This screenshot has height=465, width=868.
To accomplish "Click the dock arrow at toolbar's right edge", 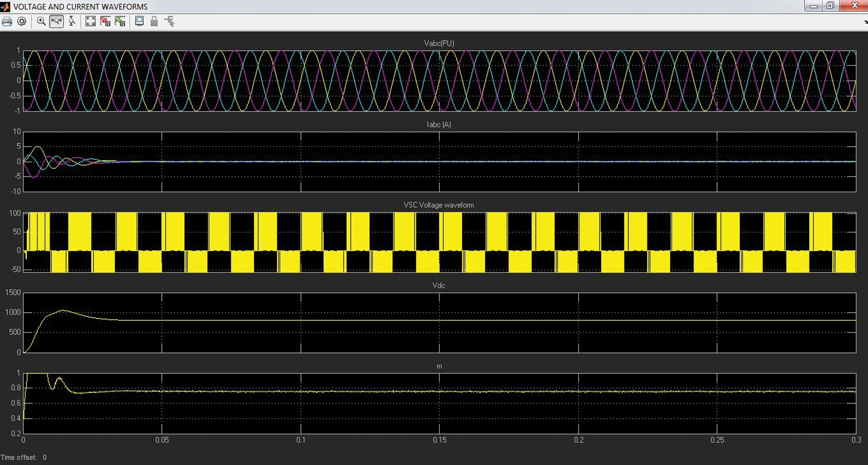I will tap(865, 22).
